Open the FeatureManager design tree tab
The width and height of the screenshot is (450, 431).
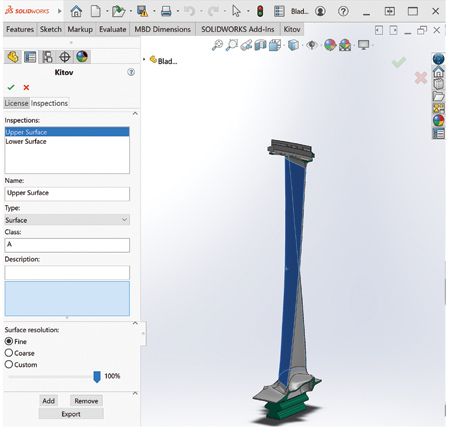coord(13,57)
